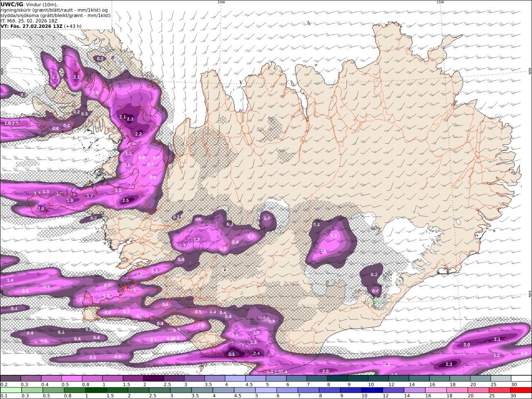Viewport: 532px width, 399px height.
Task: Select the lower legend's violet 12 swatch
Action: [x=393, y=390]
